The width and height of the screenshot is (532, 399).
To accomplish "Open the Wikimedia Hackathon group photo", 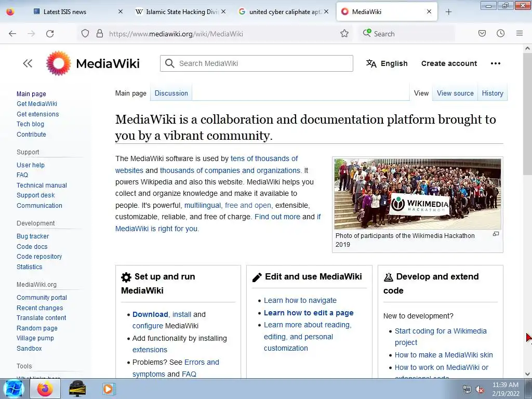I will pos(417,194).
